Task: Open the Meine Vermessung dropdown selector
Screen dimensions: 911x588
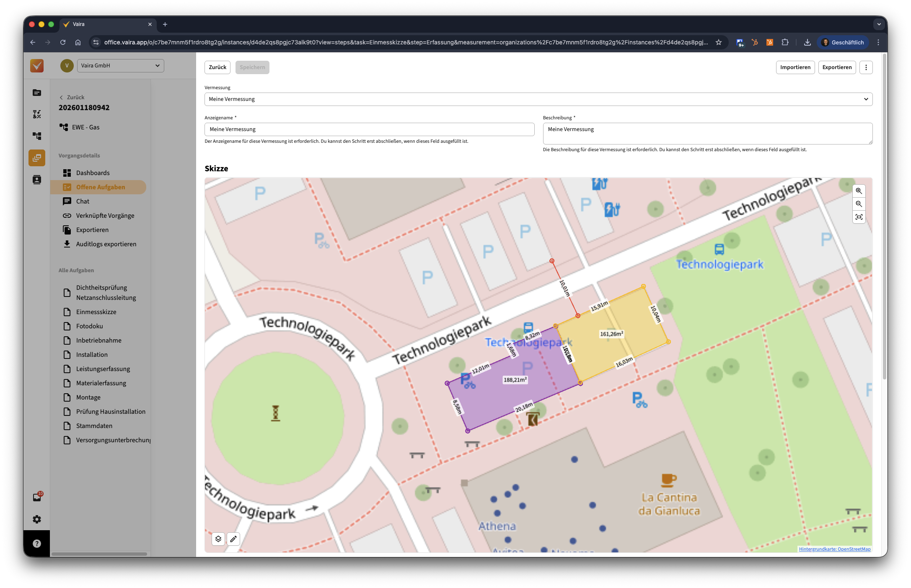Action: (x=538, y=99)
